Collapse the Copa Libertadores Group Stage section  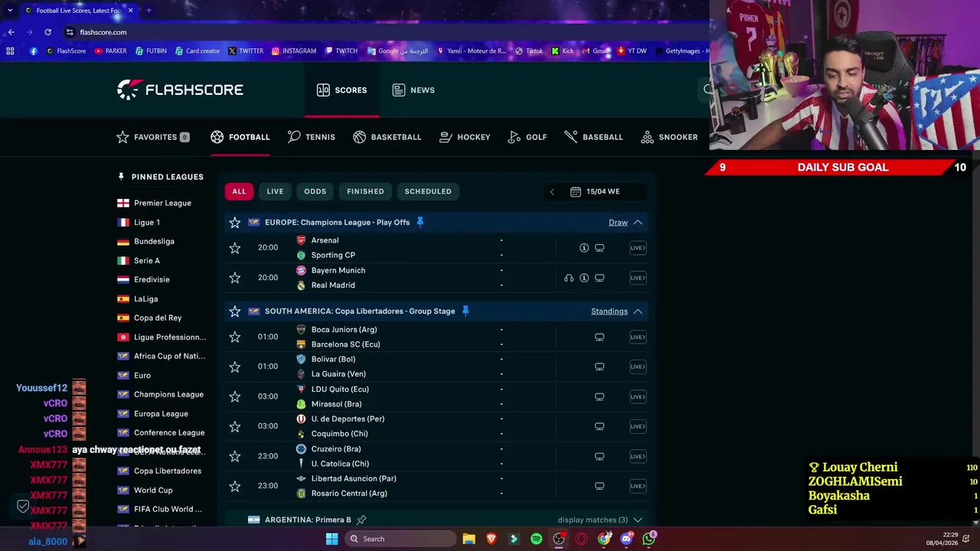coord(638,311)
